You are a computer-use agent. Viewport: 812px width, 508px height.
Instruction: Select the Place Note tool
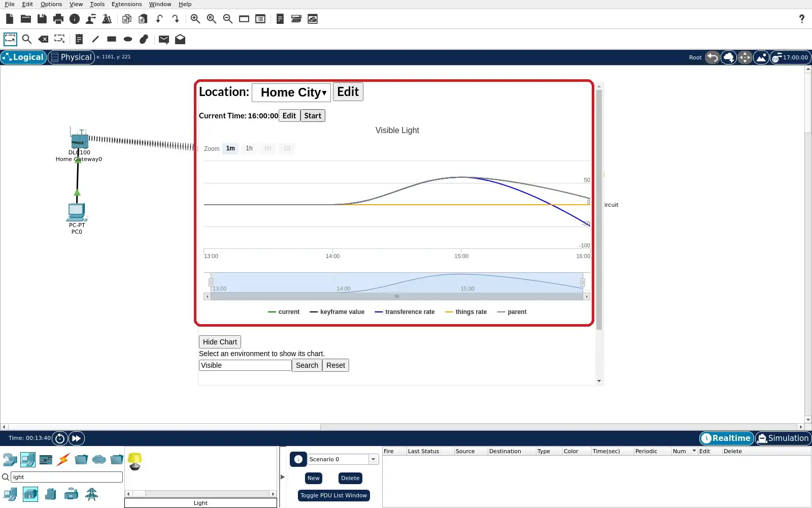[79, 39]
